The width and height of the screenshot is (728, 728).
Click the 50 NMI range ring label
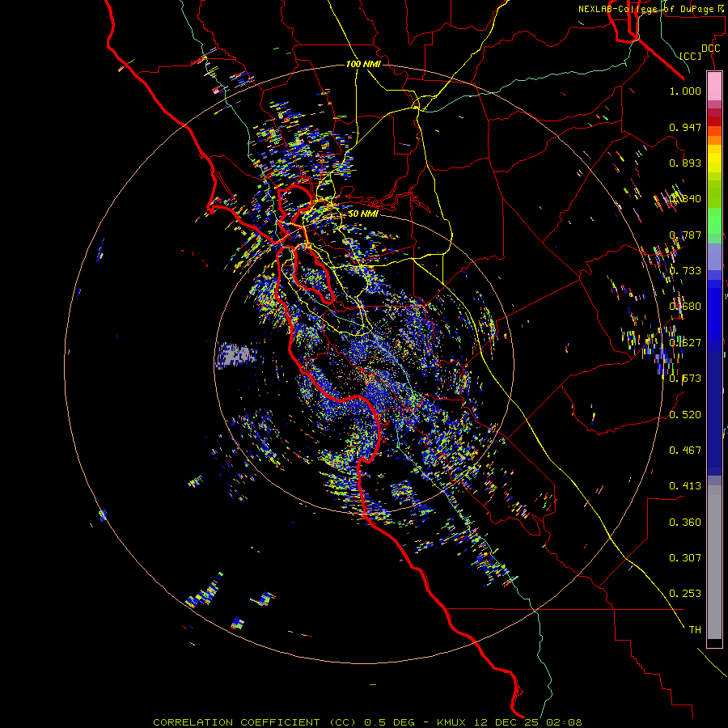363,214
